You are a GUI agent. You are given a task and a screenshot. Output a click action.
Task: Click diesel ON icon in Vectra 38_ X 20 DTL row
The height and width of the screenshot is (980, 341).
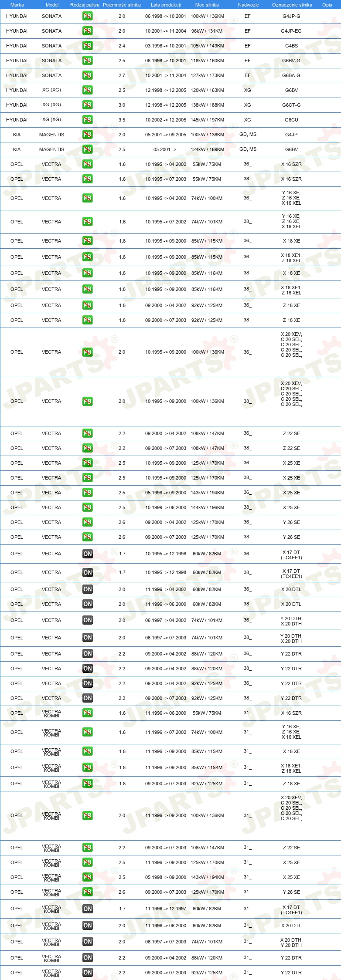87,604
